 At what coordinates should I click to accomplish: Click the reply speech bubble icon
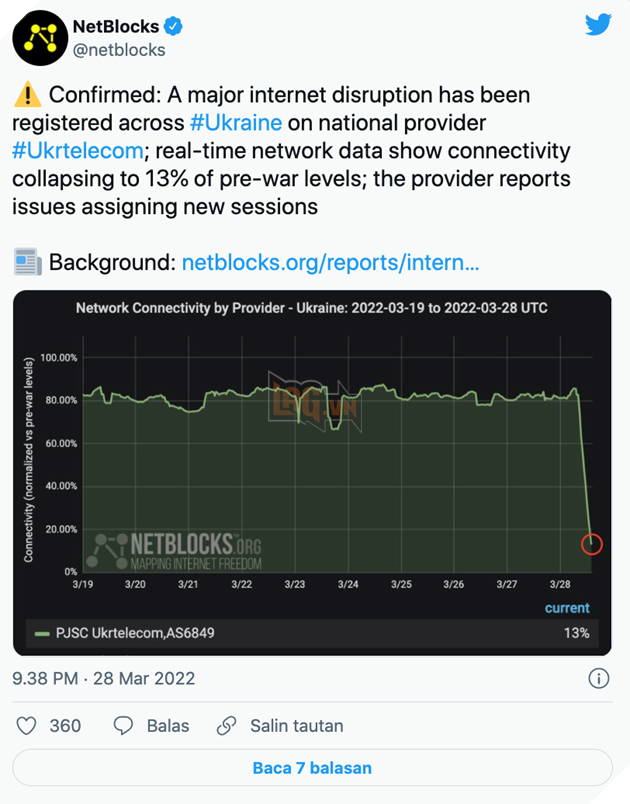(x=124, y=726)
